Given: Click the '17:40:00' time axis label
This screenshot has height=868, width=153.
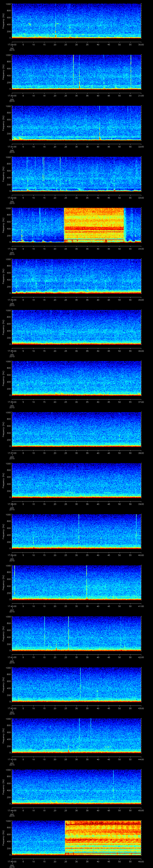Looking at the screenshot, I should click(x=12, y=606).
